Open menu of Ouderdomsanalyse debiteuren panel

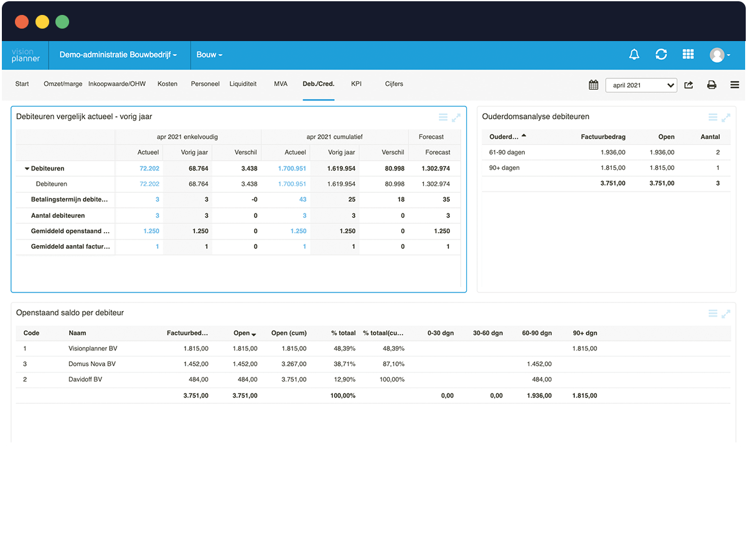tap(713, 117)
